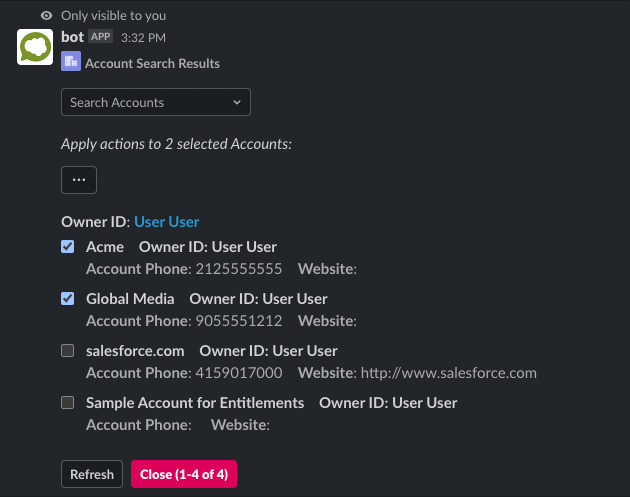Check Sample Account for Entitlements checkbox

point(68,403)
